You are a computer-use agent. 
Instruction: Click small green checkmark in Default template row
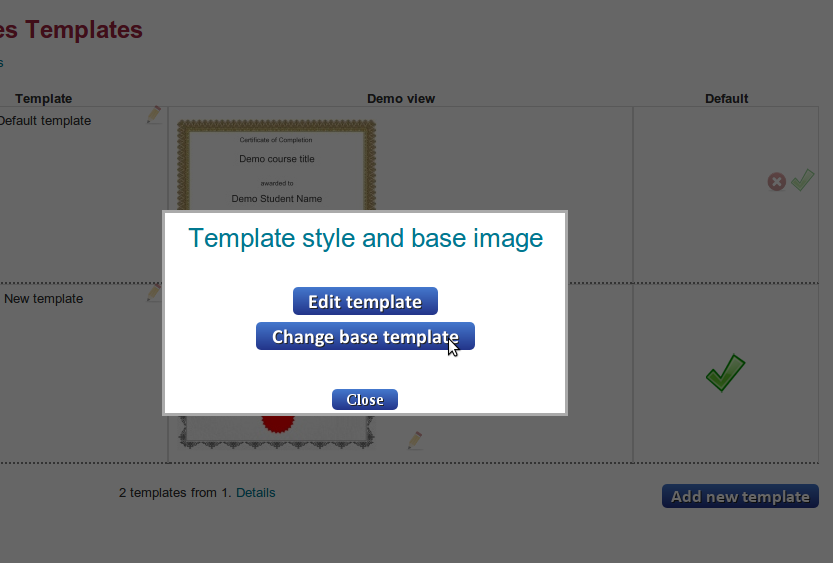tap(802, 180)
